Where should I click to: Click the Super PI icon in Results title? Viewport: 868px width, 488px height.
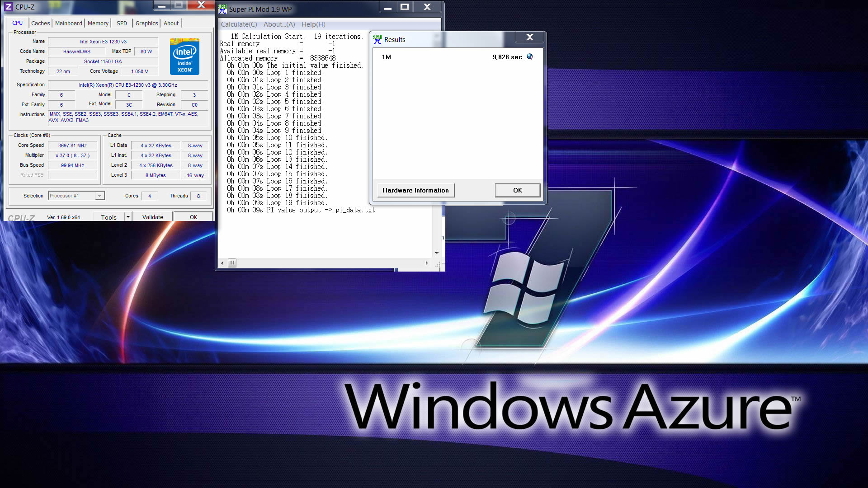click(x=377, y=40)
